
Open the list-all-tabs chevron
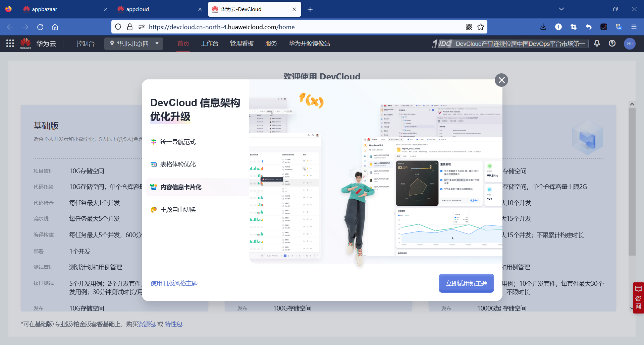tap(562, 9)
